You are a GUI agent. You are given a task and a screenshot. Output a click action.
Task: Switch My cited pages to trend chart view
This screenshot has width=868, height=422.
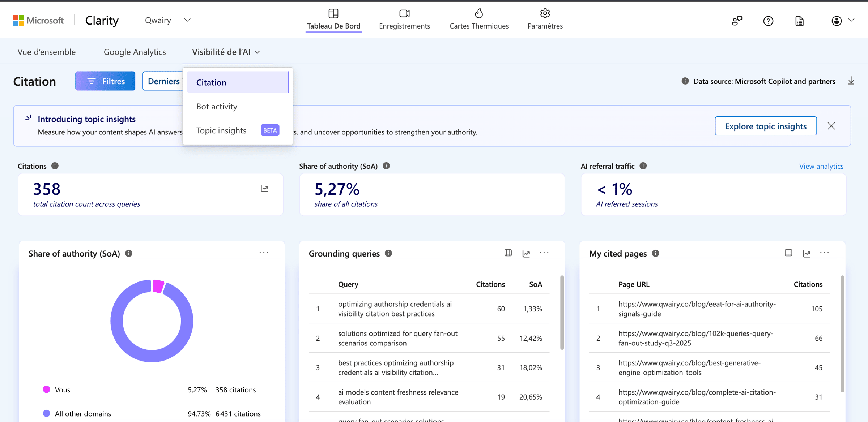807,254
